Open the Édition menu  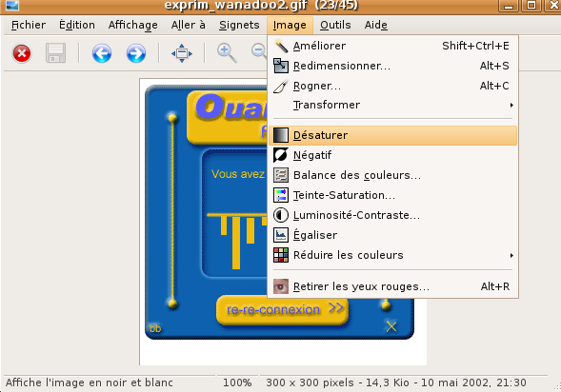tap(77, 25)
